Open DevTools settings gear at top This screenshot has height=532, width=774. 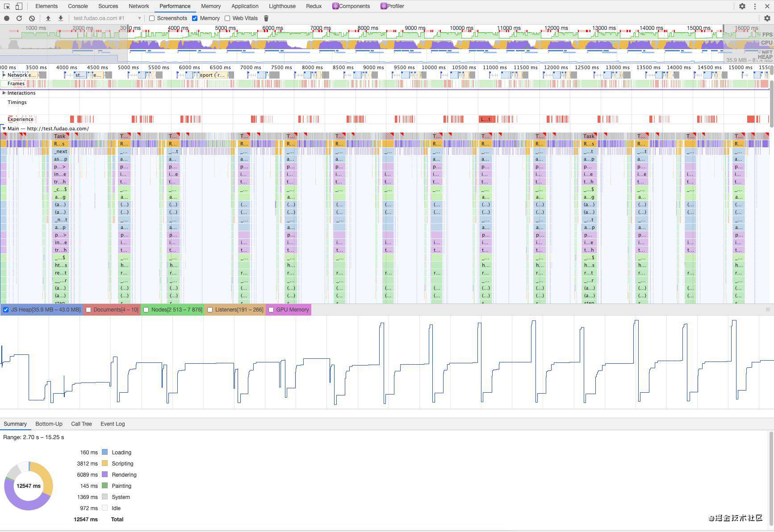pos(742,6)
